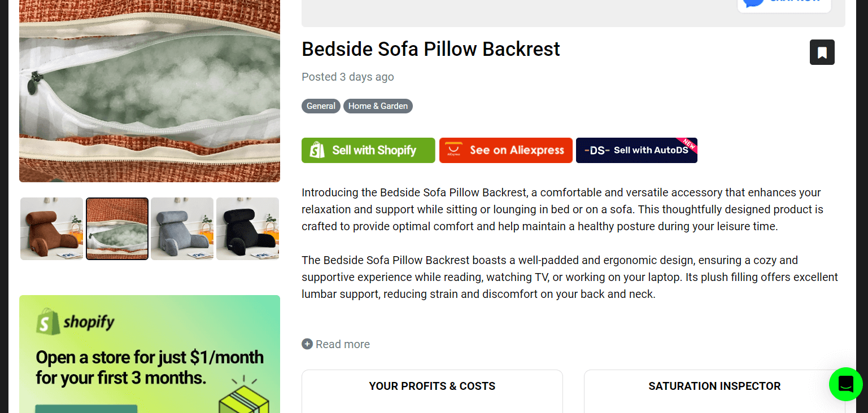Click the large product filling image
This screenshot has width=868, height=413.
[150, 90]
